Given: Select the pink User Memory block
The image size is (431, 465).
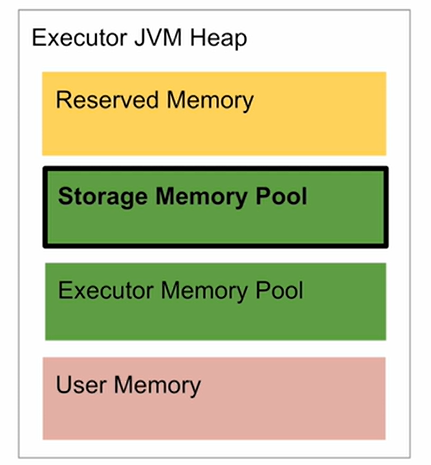Looking at the screenshot, I should coord(214,398).
